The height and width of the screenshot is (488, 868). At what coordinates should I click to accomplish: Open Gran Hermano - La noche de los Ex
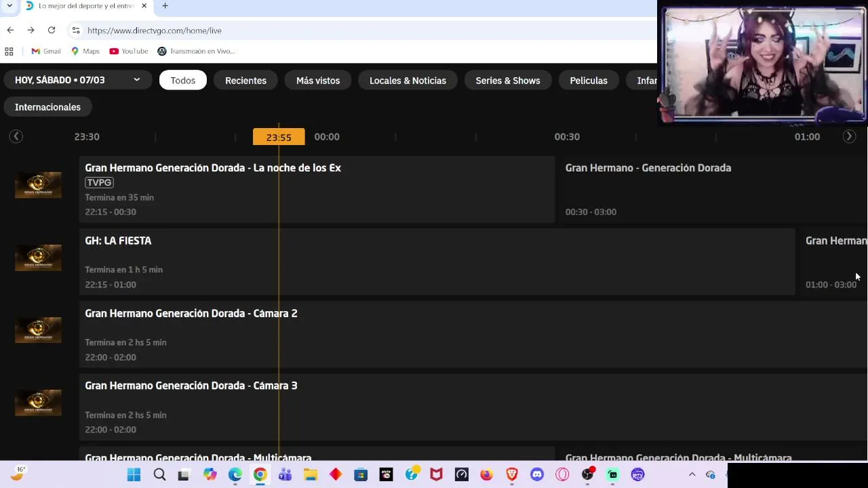click(317, 189)
